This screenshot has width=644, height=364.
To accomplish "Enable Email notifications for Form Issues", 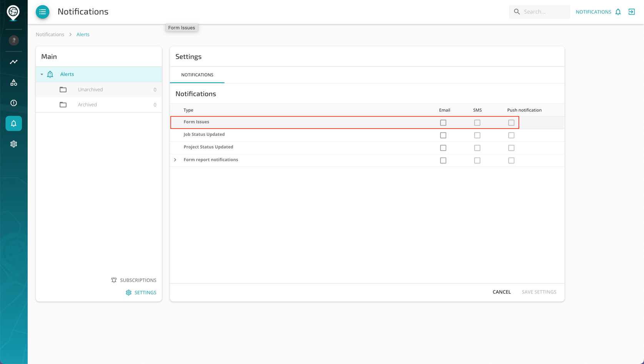I will [443, 122].
